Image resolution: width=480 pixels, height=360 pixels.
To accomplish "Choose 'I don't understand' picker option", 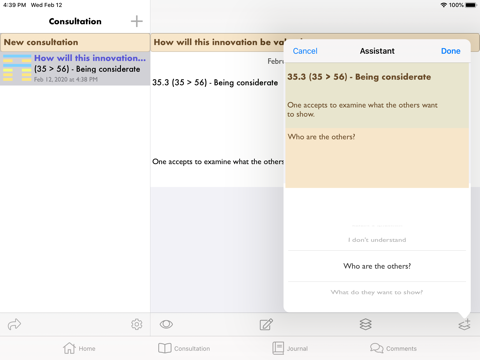I will tap(377, 240).
